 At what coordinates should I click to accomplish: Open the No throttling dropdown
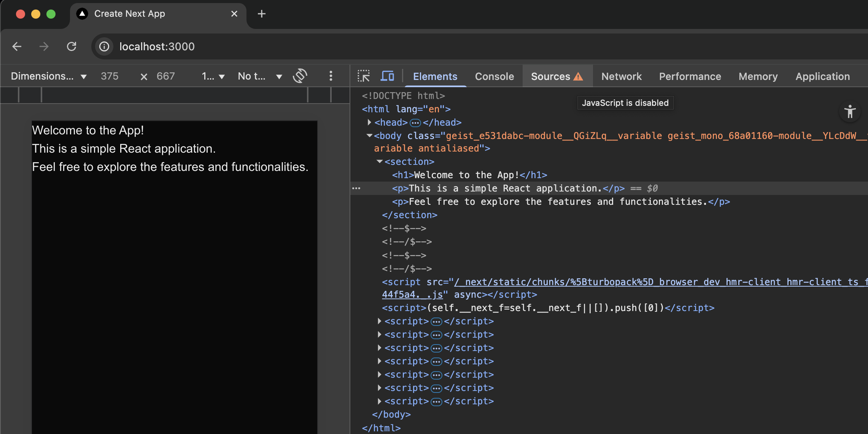260,76
